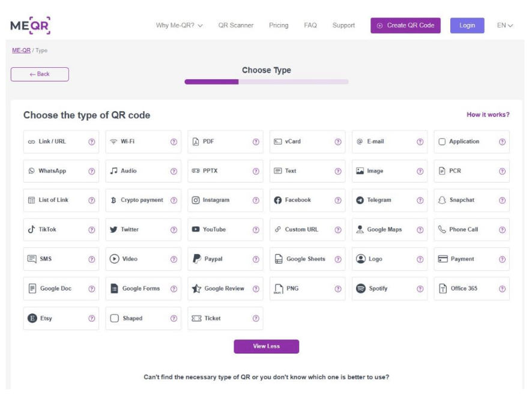This screenshot has width=532, height=407.
Task: Select the PNG QR type
Action: click(307, 289)
